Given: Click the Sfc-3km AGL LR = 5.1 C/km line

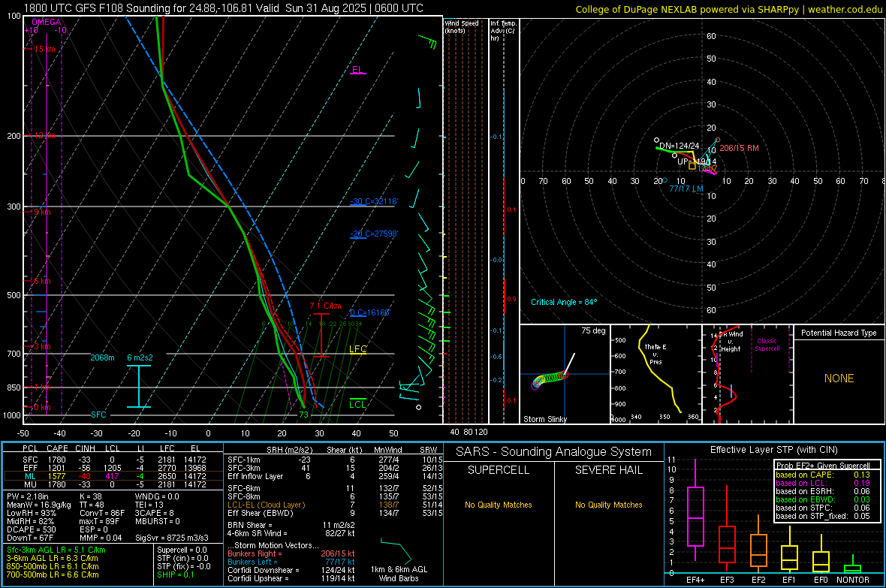Looking at the screenshot, I should 56,550.
